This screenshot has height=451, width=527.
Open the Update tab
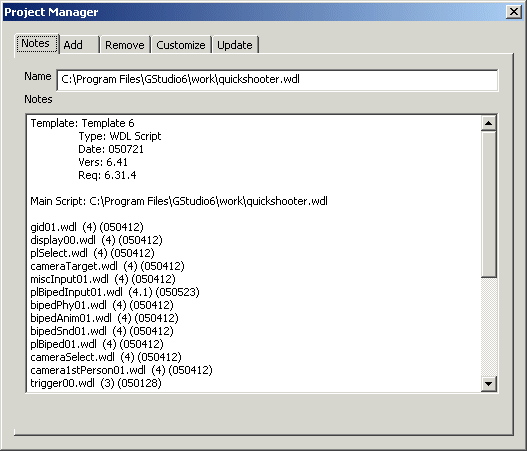coord(235,45)
